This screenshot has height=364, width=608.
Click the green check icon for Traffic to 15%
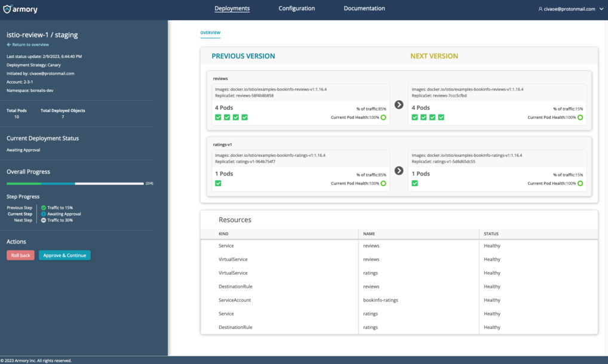pyautogui.click(x=44, y=208)
